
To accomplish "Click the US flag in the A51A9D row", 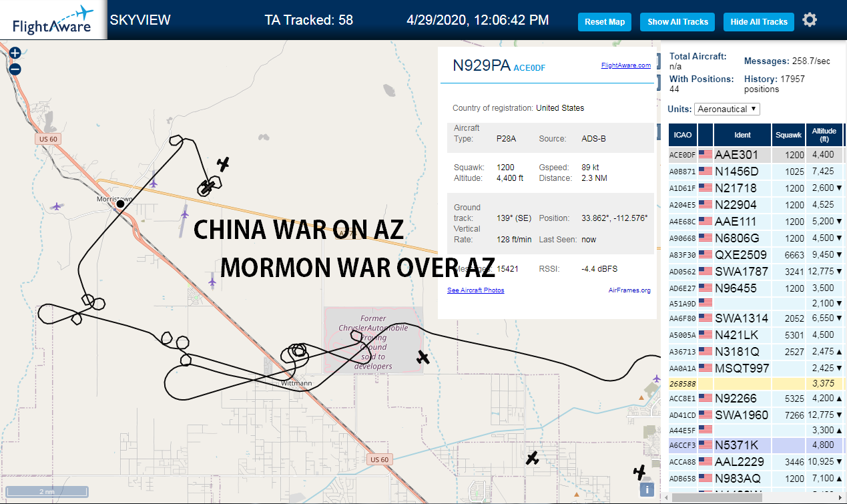I will [x=705, y=303].
